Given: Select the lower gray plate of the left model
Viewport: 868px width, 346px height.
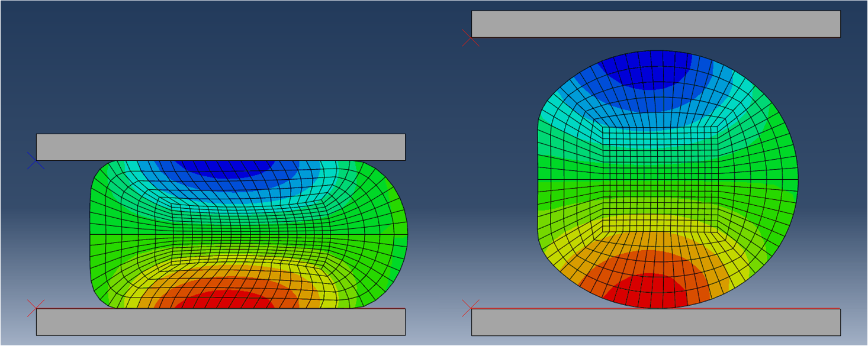Looking at the screenshot, I should point(221,322).
